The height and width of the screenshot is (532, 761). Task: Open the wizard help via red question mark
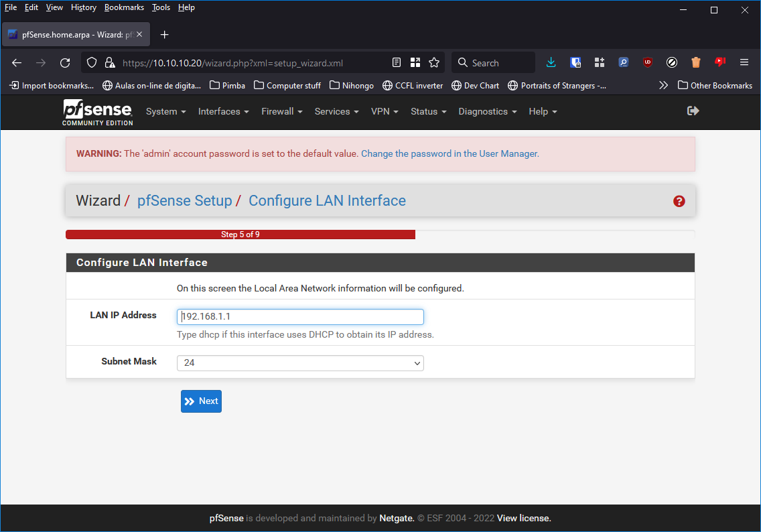pos(679,201)
